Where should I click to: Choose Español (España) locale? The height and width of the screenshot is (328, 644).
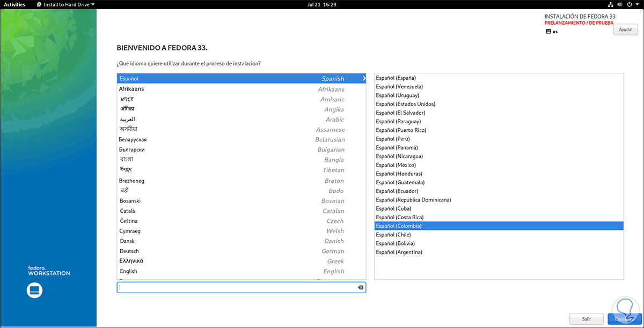click(x=396, y=78)
